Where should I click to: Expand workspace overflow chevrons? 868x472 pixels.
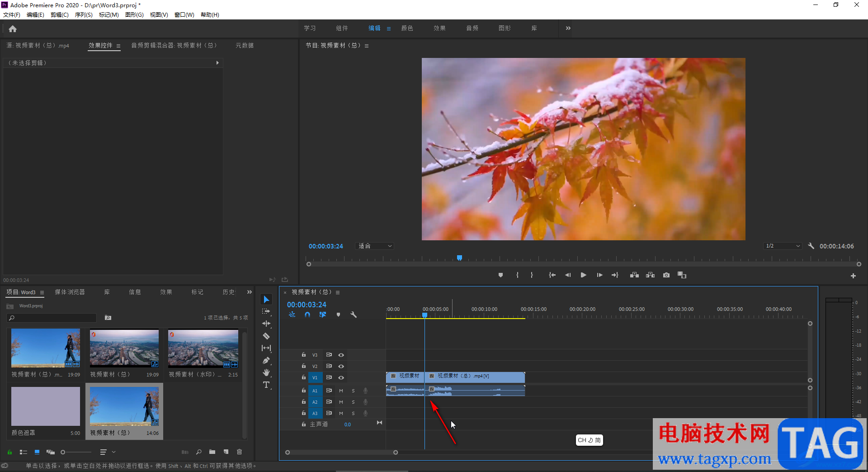(568, 28)
